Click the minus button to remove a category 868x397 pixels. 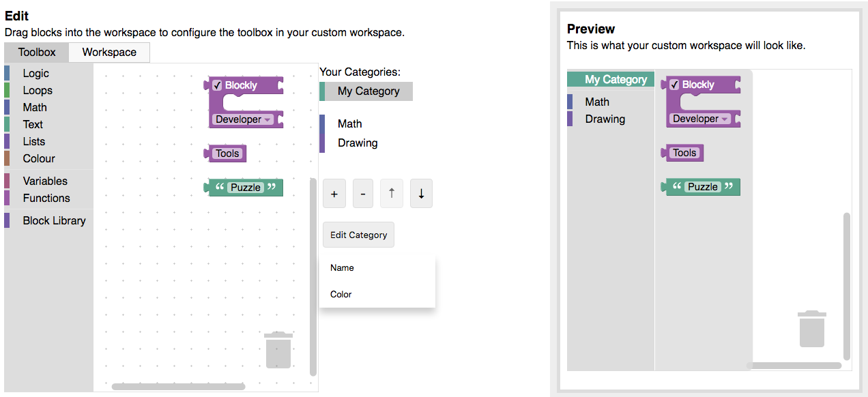(363, 193)
